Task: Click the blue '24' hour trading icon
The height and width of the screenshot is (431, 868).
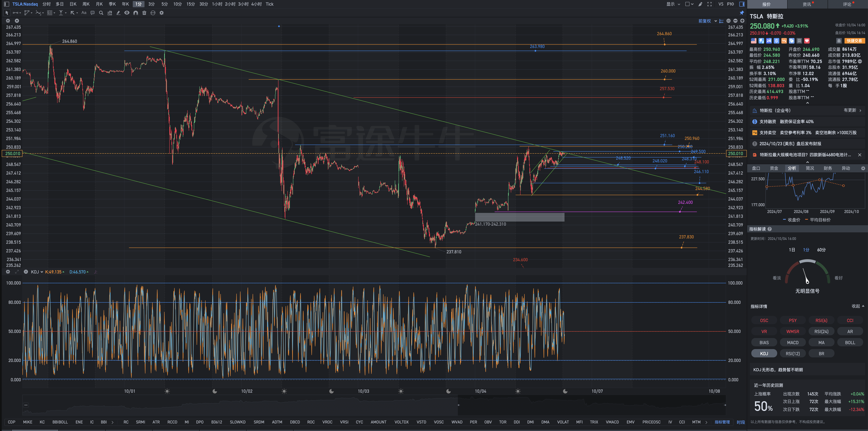Action: (x=769, y=41)
